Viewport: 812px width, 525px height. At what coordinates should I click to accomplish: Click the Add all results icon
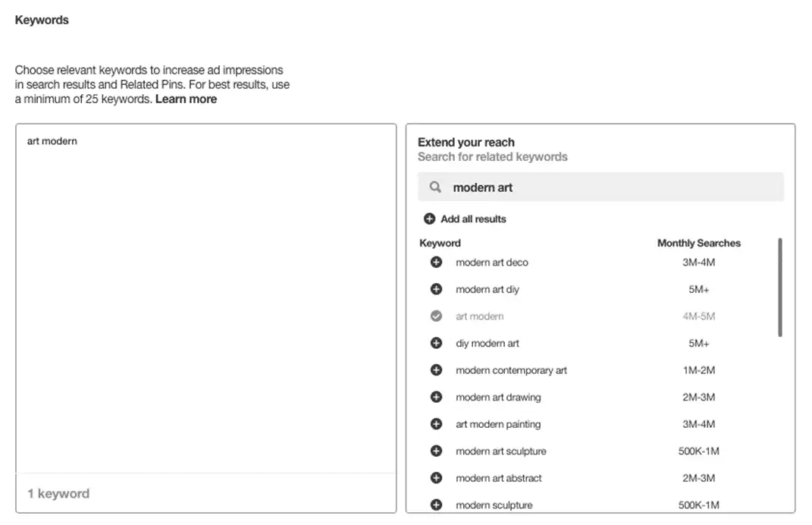coord(429,218)
